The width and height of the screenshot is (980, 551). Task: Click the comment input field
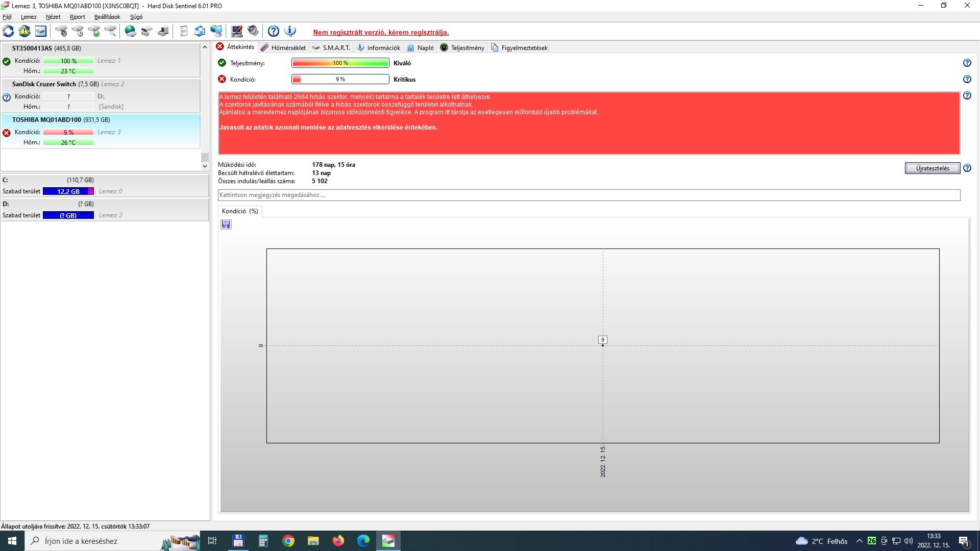point(589,195)
